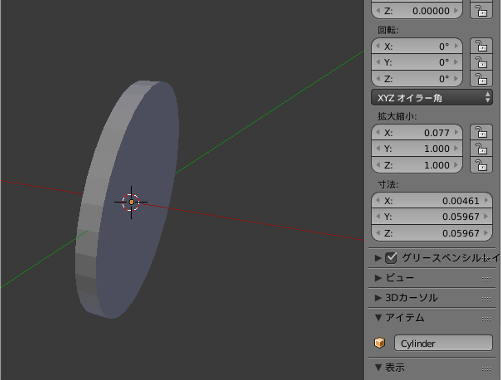Toggle lock icon for rotation X
This screenshot has width=501, height=380.
pyautogui.click(x=481, y=46)
